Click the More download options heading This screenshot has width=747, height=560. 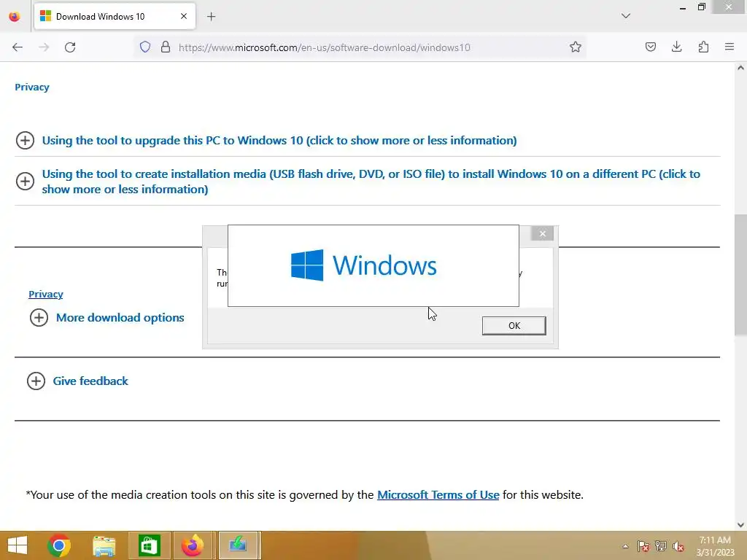click(x=120, y=318)
